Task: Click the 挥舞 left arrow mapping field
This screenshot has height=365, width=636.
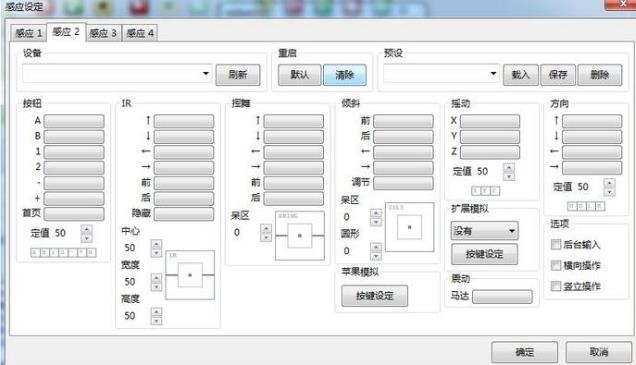Action: click(x=294, y=152)
